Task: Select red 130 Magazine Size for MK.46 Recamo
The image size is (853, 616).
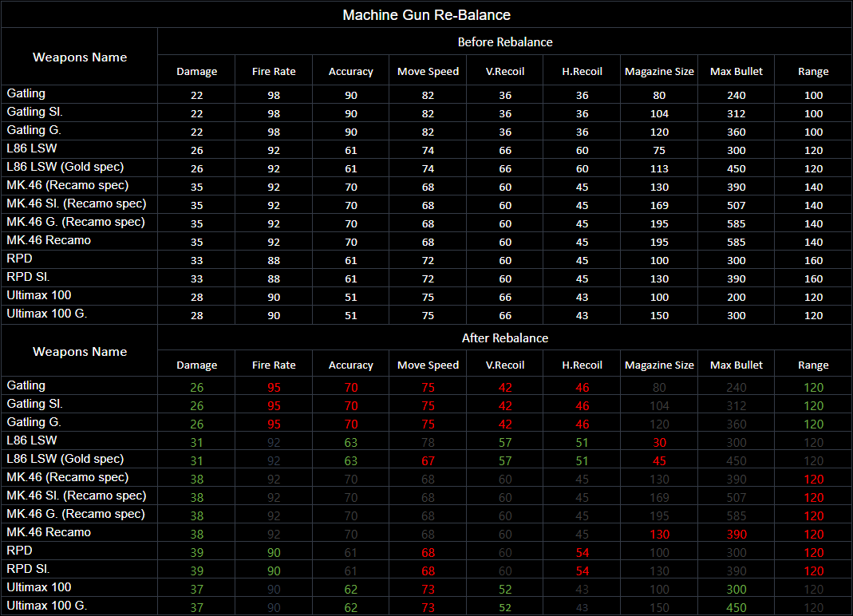Action: click(659, 535)
